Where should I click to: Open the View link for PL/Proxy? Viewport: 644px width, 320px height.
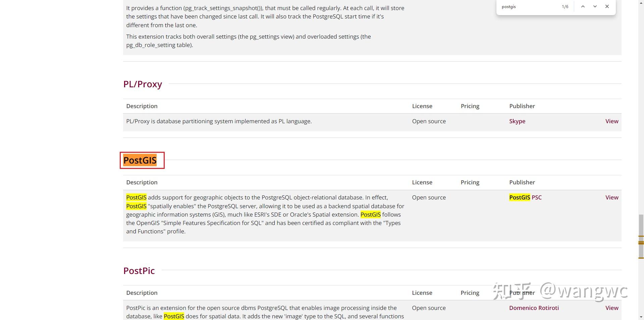(x=612, y=121)
